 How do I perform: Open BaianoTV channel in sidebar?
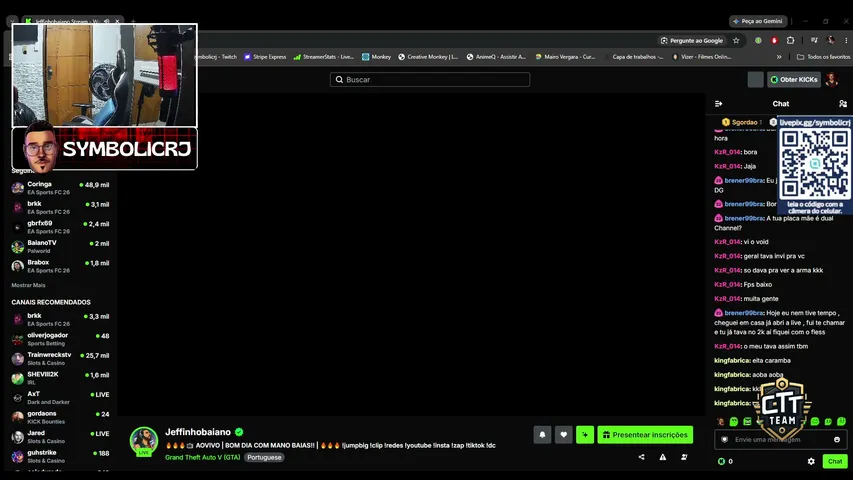click(x=60, y=247)
